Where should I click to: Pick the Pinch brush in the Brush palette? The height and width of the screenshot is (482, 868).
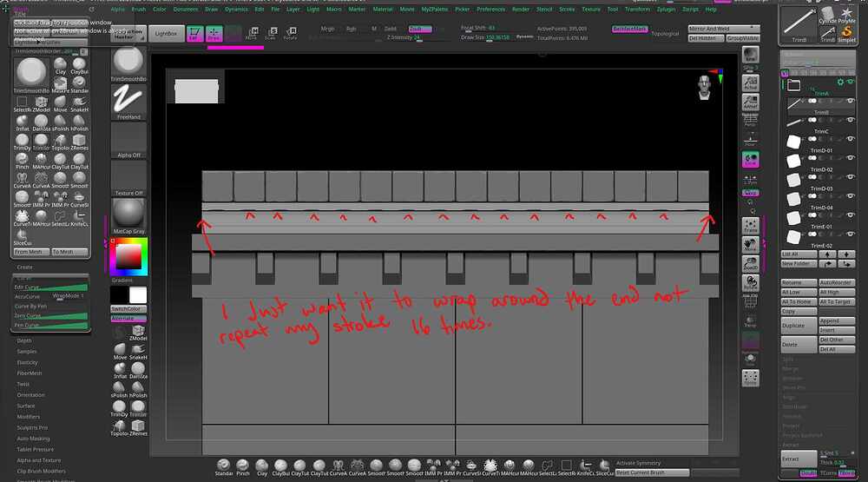23,162
